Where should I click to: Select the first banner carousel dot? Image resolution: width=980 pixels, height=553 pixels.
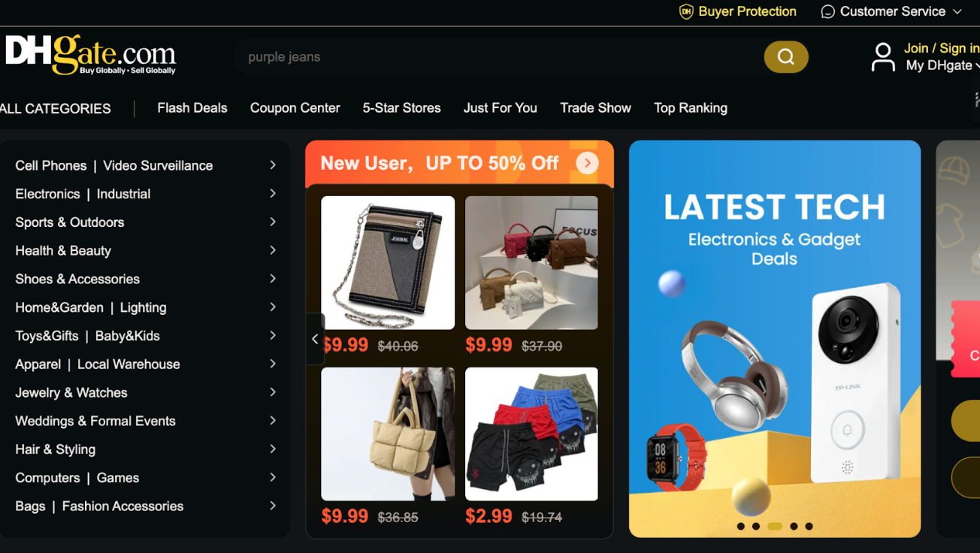tap(741, 527)
